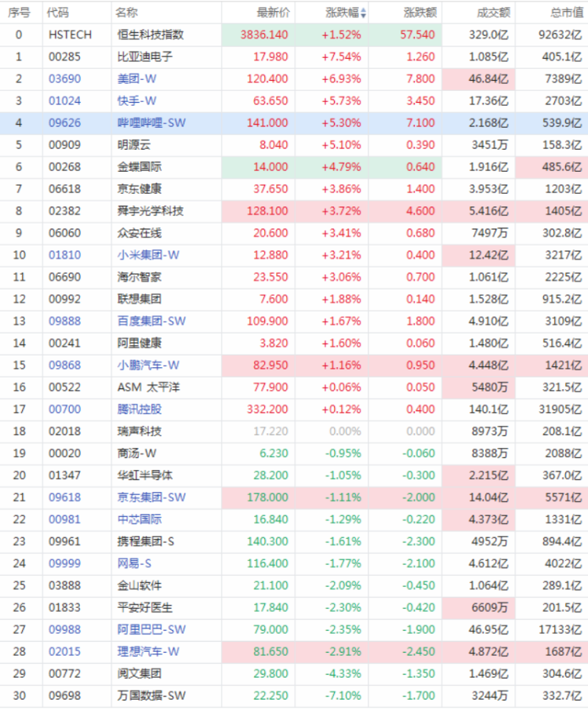Select the 携程集团-S row name
The height and width of the screenshot is (710, 588).
click(x=146, y=542)
